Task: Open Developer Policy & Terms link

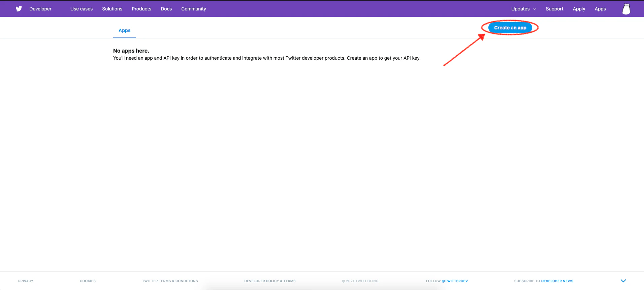Action: pyautogui.click(x=270, y=281)
